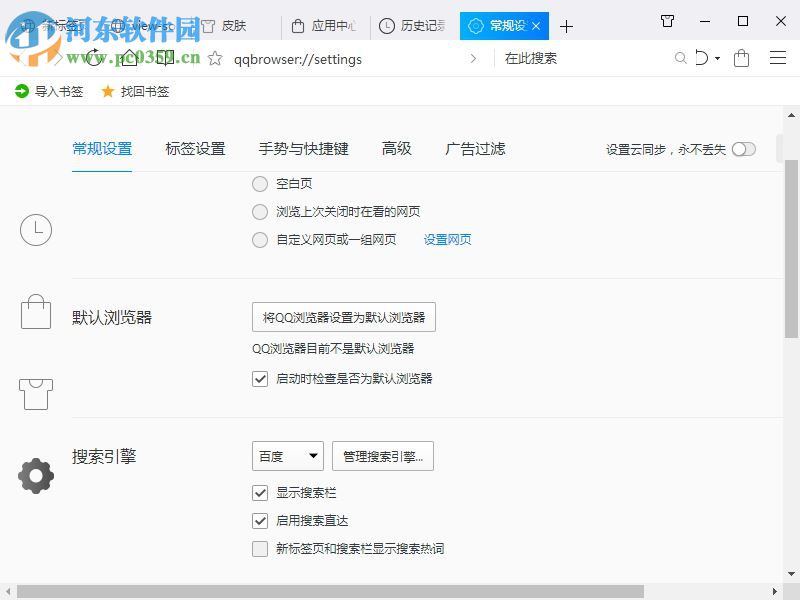This screenshot has height=600, width=800.
Task: Uncheck 启动时检查是否为默认浏览器
Action: [x=260, y=379]
